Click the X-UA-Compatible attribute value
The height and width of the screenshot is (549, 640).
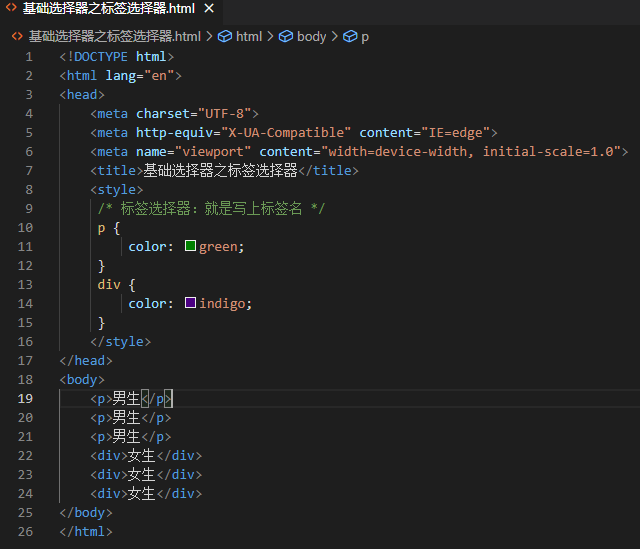click(286, 133)
